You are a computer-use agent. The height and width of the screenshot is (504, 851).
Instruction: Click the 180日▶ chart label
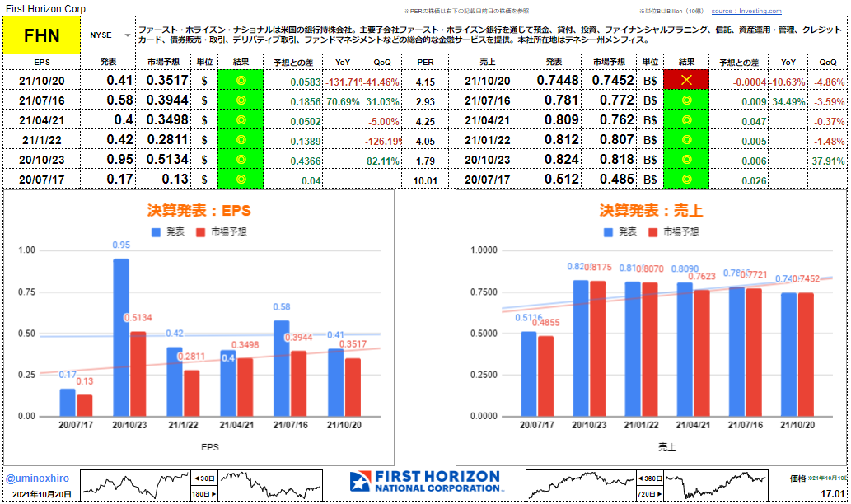coord(204,493)
